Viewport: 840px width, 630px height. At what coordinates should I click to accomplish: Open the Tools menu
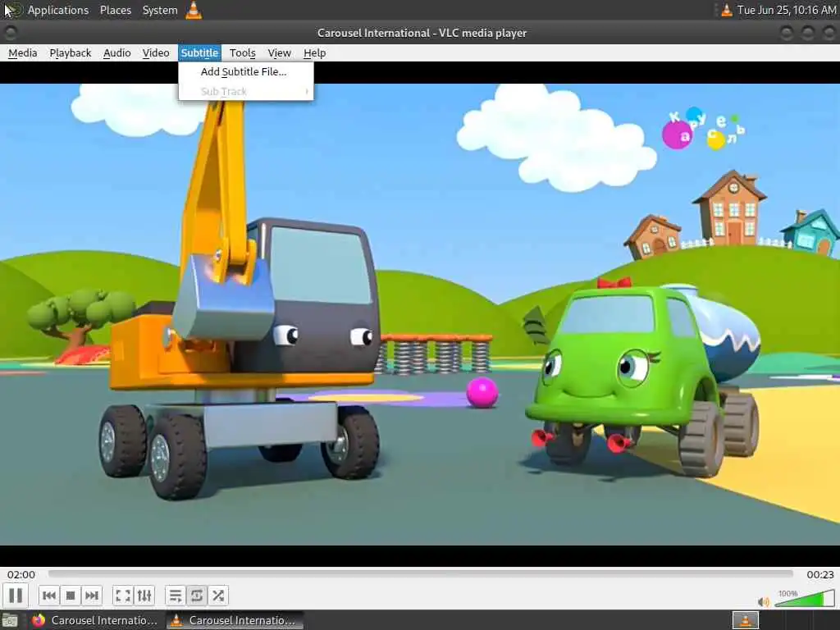242,53
